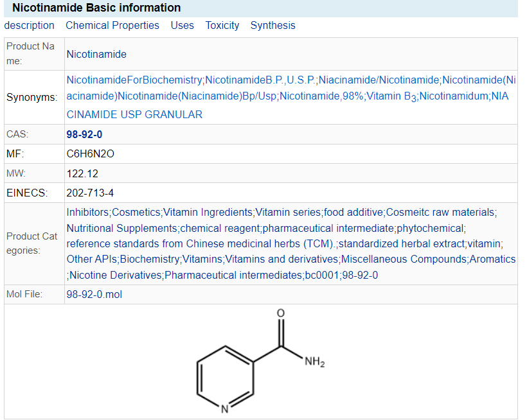Click the EINECS number 202-713-4
Image resolution: width=527 pixels, height=420 pixels.
90,193
